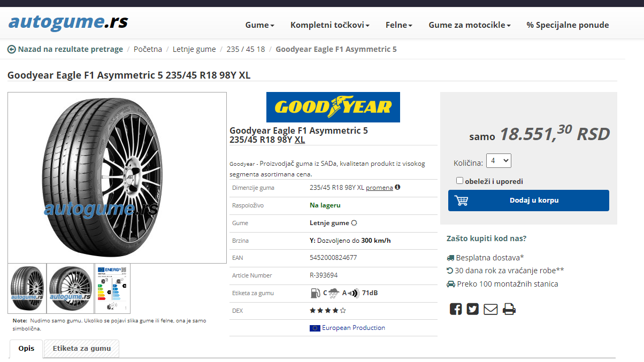The image size is (644, 362).
Task: Share the product on Facebook
Action: [x=455, y=309]
